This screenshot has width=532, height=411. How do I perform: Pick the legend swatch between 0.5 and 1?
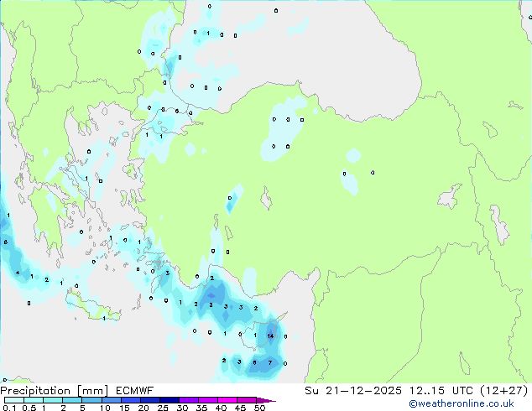coord(34,400)
